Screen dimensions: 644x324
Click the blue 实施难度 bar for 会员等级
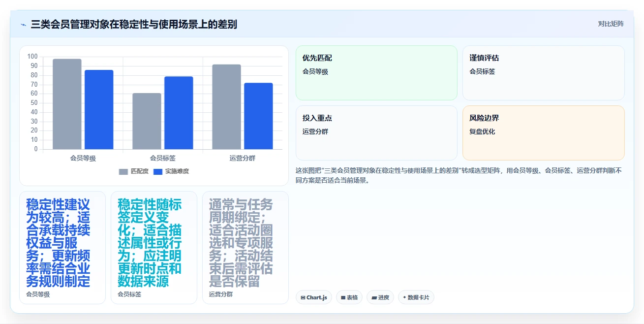pyautogui.click(x=99, y=109)
